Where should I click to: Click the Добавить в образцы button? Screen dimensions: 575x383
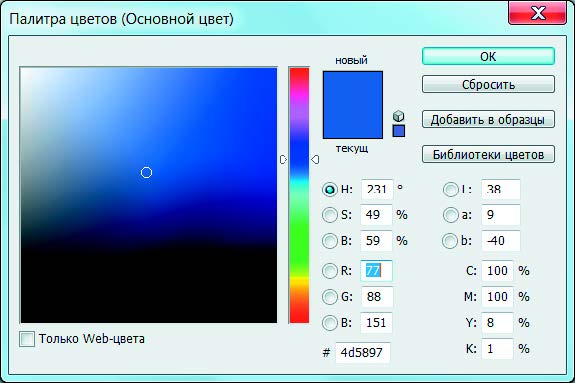pyautogui.click(x=488, y=119)
